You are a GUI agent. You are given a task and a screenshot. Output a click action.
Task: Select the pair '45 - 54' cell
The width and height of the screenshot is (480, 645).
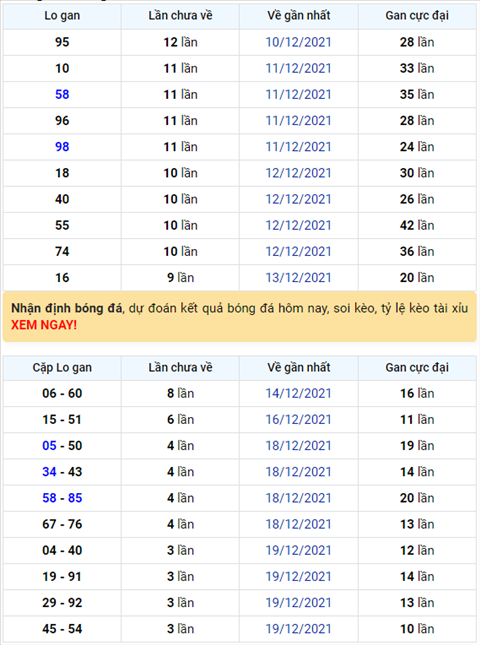(x=62, y=629)
